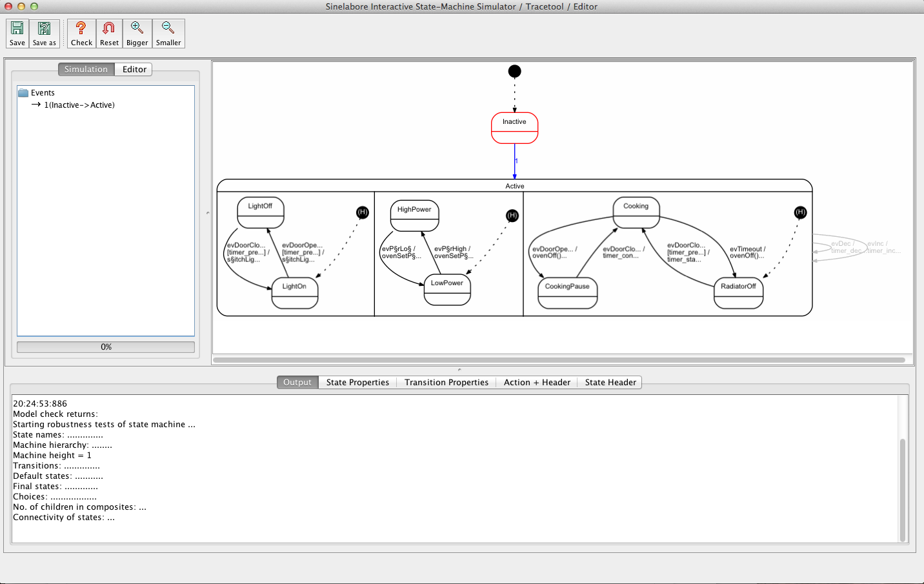The image size is (924, 584).
Task: Show the Action + Header tab
Action: 537,383
